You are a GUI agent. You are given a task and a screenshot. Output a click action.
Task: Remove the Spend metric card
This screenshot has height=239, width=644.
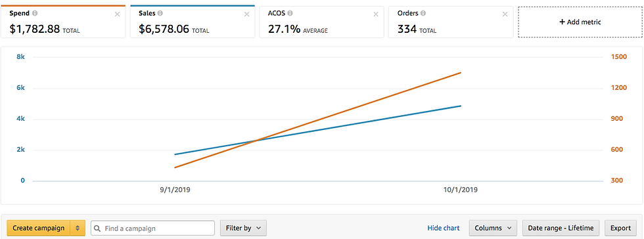click(118, 14)
